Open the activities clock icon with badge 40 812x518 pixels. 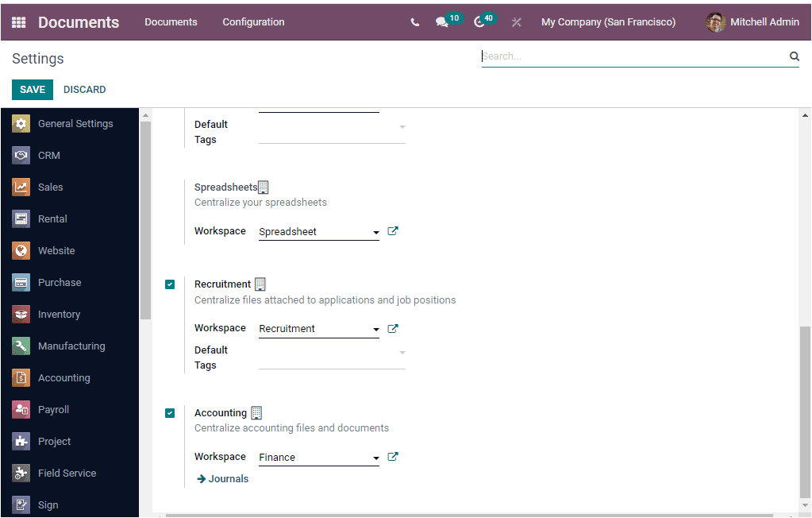click(480, 21)
